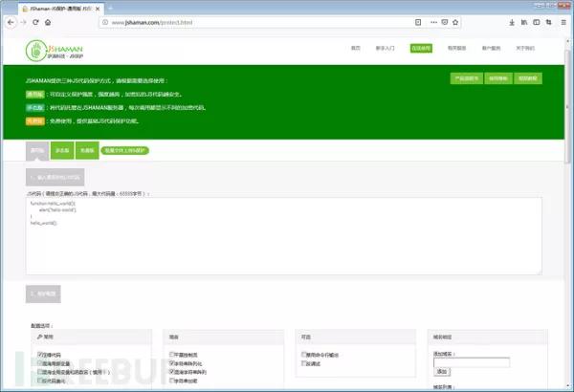This screenshot has height=392, width=574.
Task: Toggle the 禁用命令行输出 checkbox
Action: pos(303,354)
